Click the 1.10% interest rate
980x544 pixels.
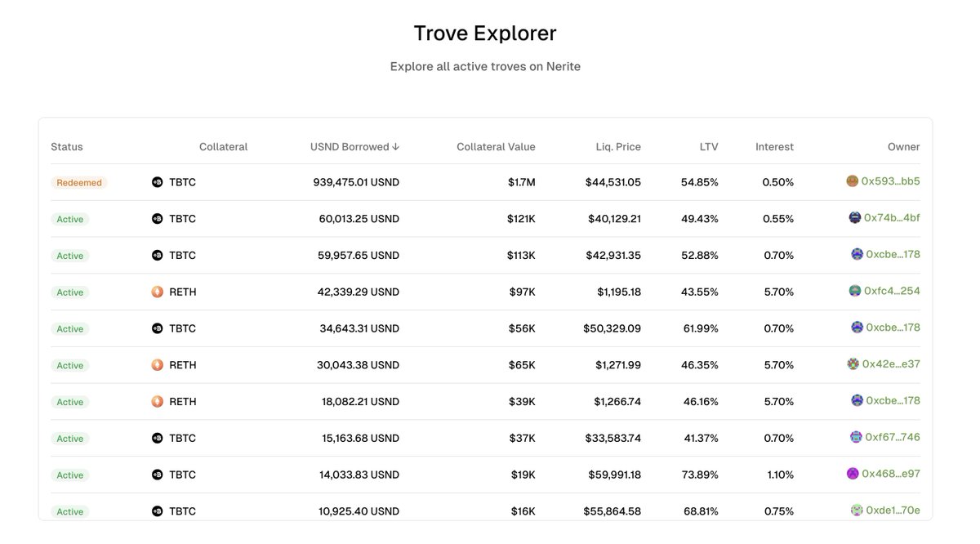click(779, 475)
